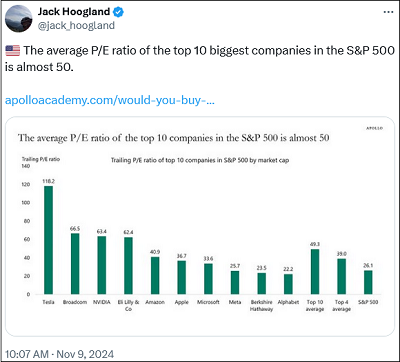Open the apolloacademy.com link
Screen dimensions: 400x362
coord(110,100)
